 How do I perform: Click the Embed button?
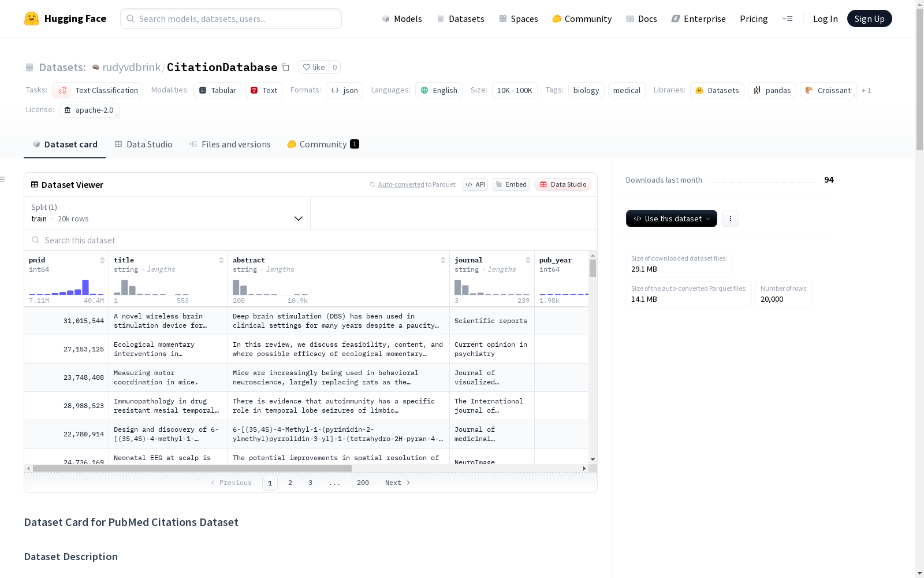[x=511, y=184]
